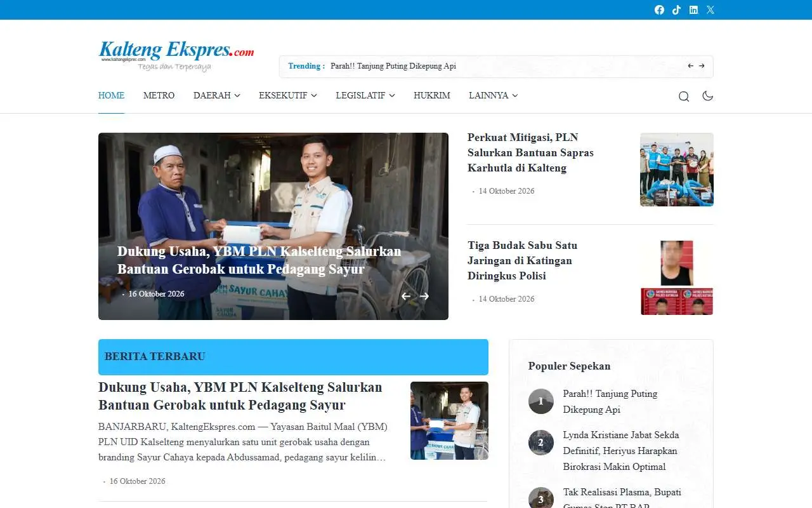
Task: Click the BERITA TERBARU section header
Action: [x=293, y=357]
